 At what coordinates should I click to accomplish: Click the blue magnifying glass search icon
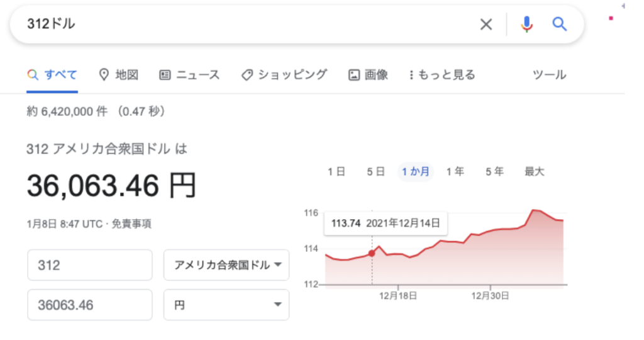coord(560,25)
